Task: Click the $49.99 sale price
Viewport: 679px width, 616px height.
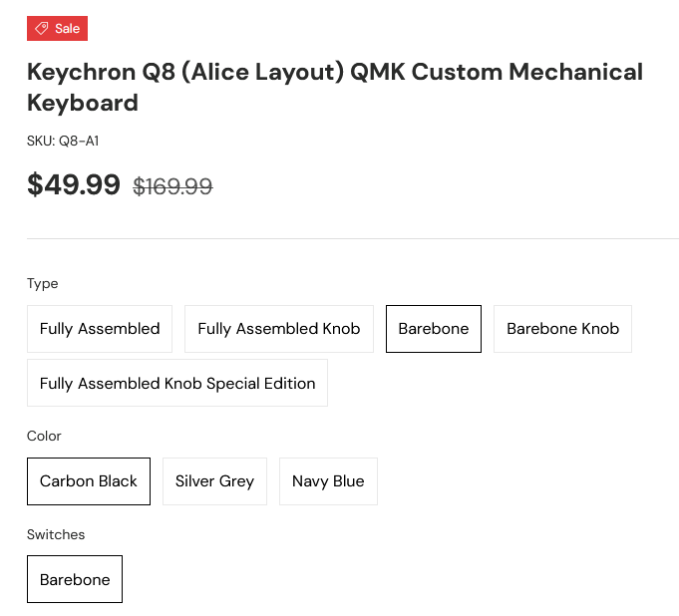Action: (74, 185)
